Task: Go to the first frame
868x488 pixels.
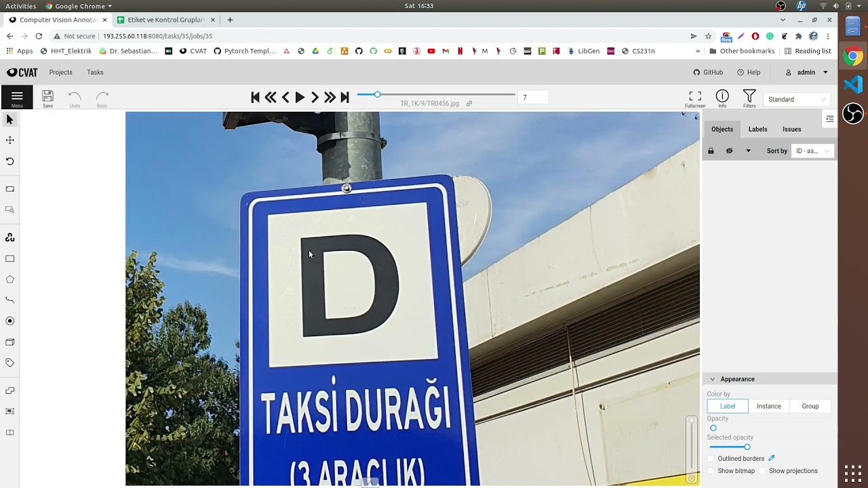Action: coord(256,98)
